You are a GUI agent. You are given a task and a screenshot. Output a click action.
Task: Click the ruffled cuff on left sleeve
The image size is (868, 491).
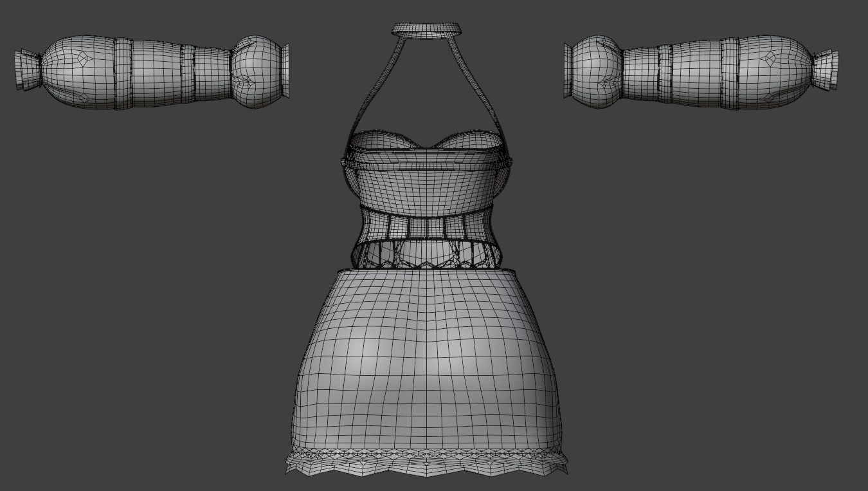click(28, 69)
